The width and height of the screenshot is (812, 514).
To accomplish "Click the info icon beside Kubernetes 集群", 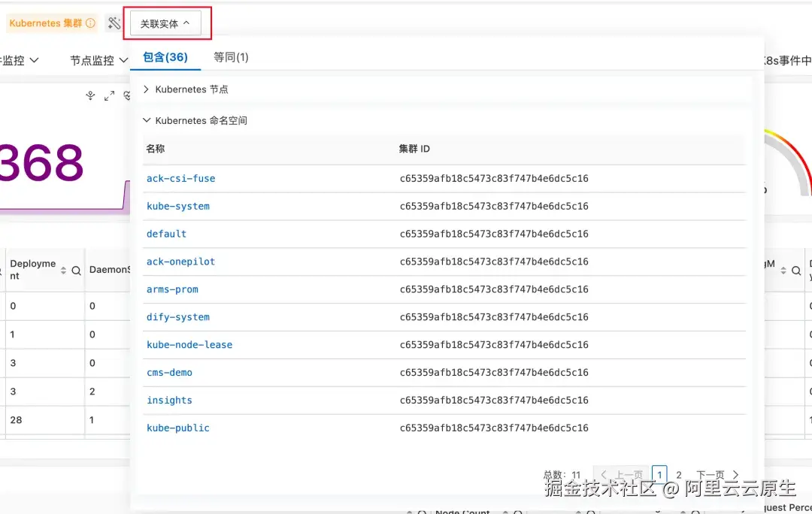I will (x=91, y=23).
